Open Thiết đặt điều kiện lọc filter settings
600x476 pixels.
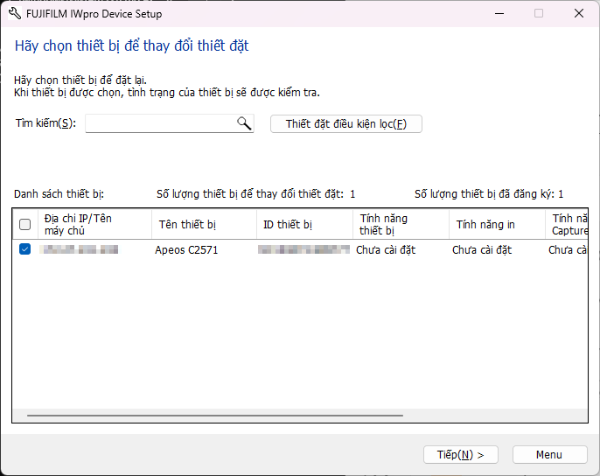click(346, 124)
